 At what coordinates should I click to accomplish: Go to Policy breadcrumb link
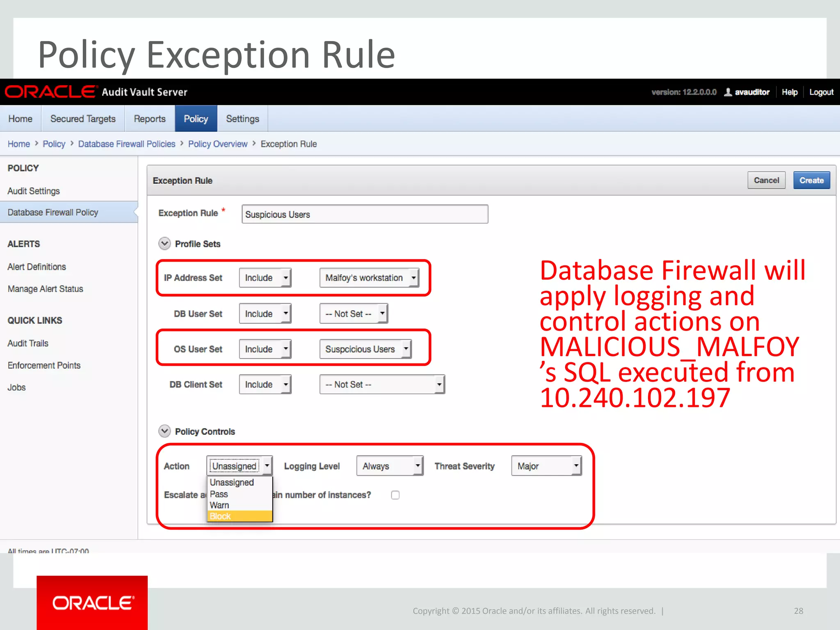54,144
